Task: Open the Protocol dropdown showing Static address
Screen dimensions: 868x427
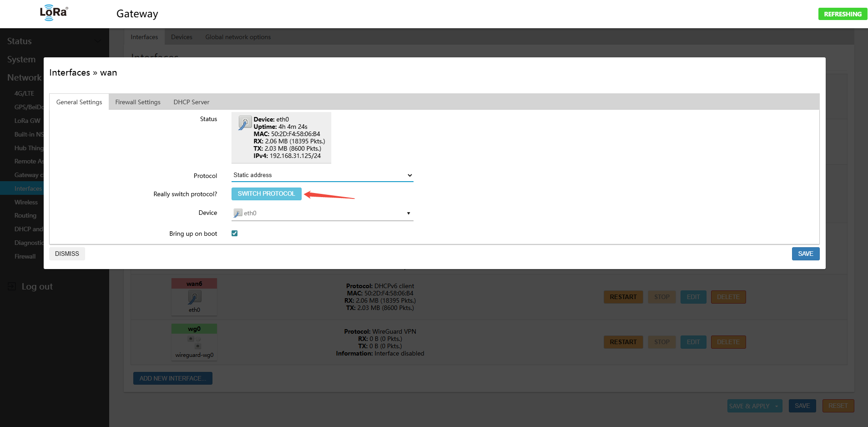Action: 322,175
